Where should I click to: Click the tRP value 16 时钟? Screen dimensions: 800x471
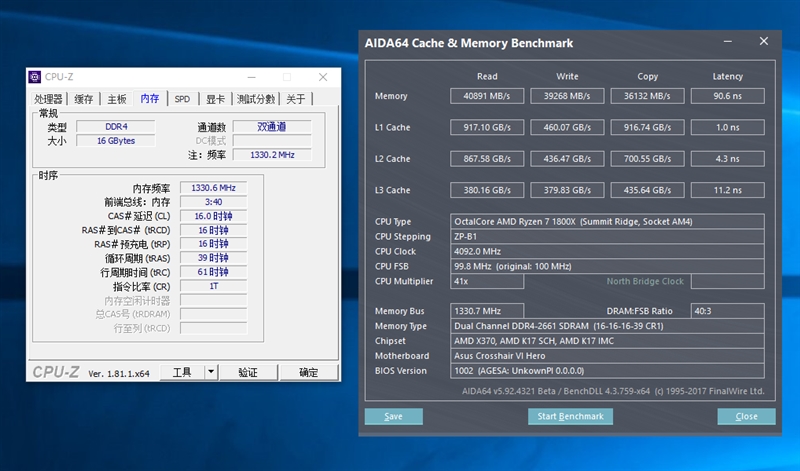(213, 244)
